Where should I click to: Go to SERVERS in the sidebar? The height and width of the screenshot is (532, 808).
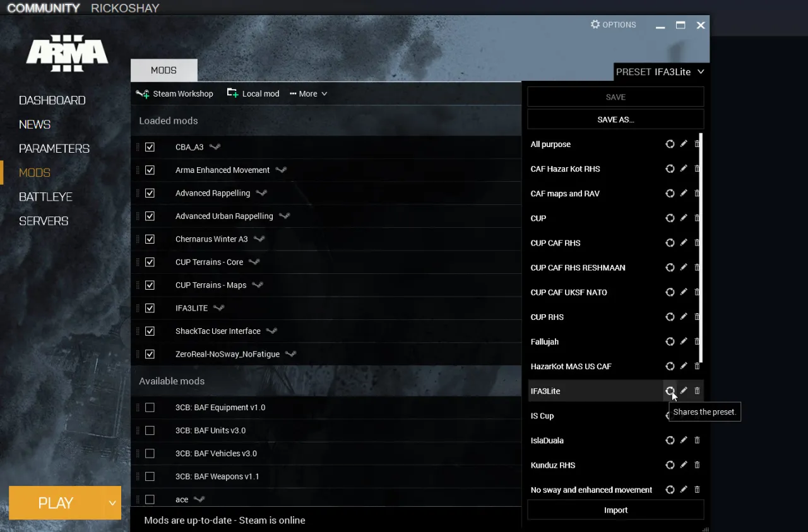(x=44, y=221)
